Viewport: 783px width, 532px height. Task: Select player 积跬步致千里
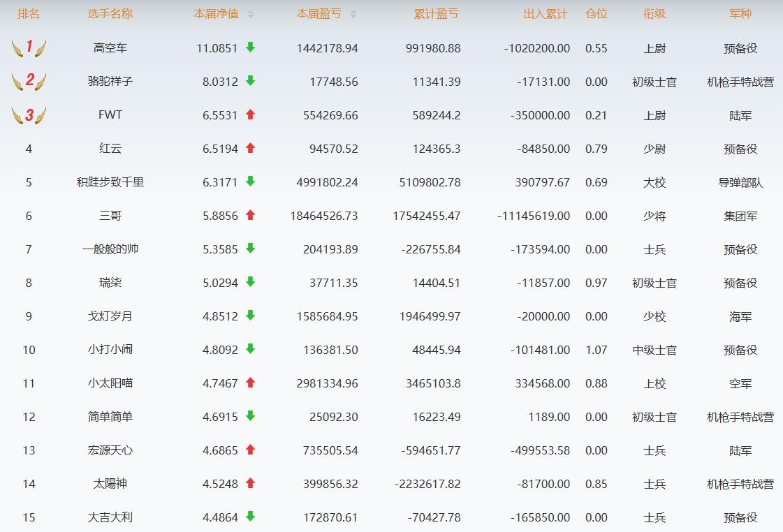(x=110, y=182)
